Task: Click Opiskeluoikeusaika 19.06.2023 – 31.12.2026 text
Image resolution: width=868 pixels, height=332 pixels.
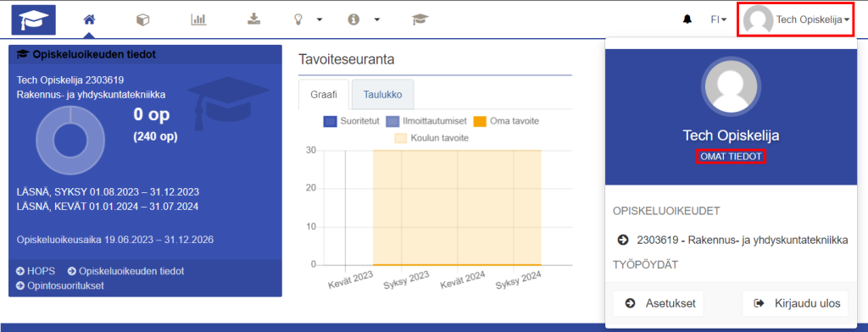Action: click(115, 240)
